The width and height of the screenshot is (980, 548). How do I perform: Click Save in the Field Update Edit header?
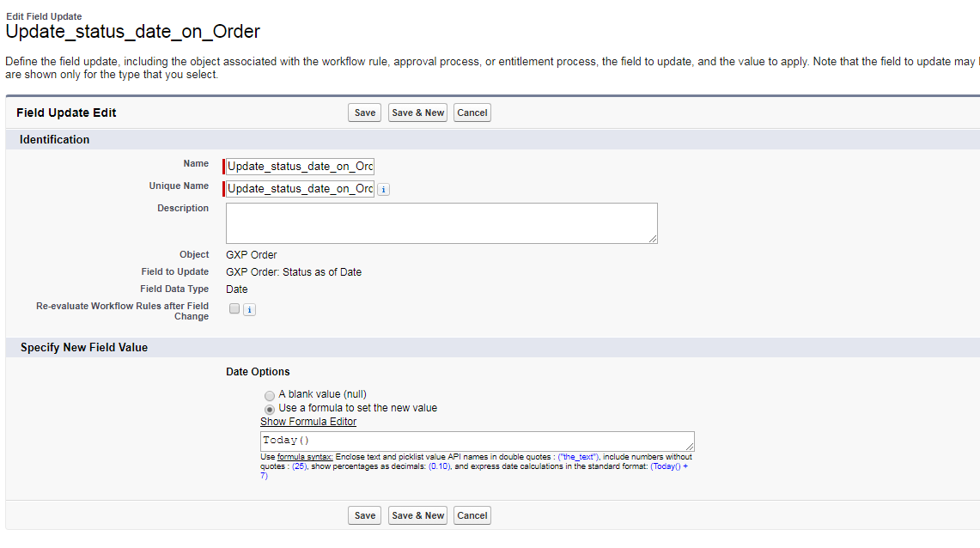point(365,113)
